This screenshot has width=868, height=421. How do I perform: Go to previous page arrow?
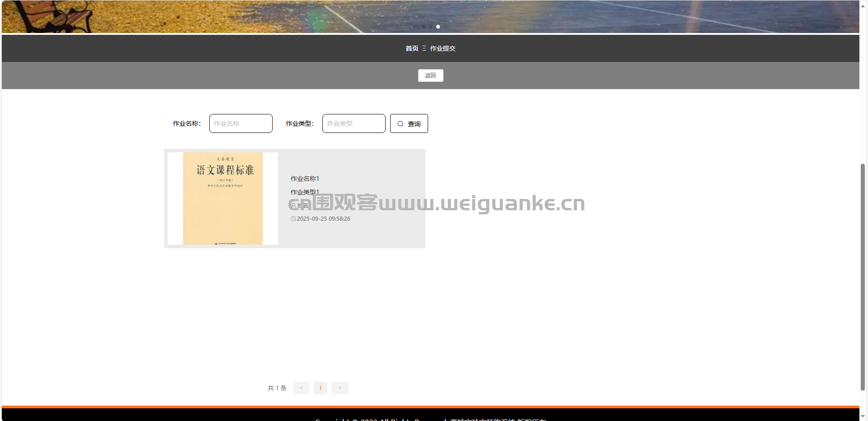coord(301,388)
